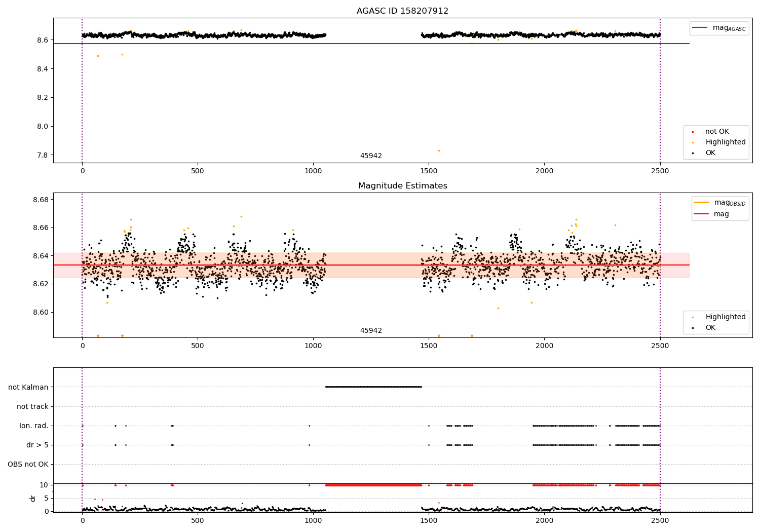Image resolution: width=760 pixels, height=532 pixels.
Task: Click the orange line swatch beside mag OBSID
Action: point(702,203)
